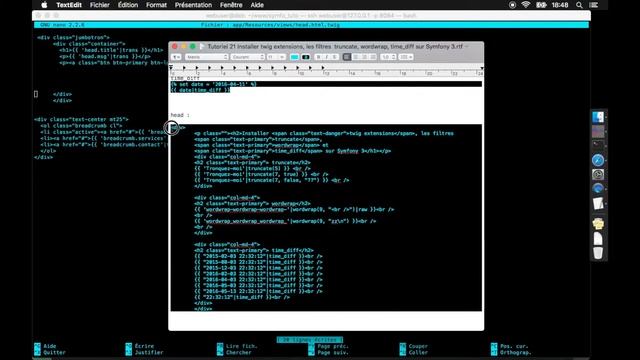
Task: Click the Orthograp. shortcut in nano
Action: point(511,353)
